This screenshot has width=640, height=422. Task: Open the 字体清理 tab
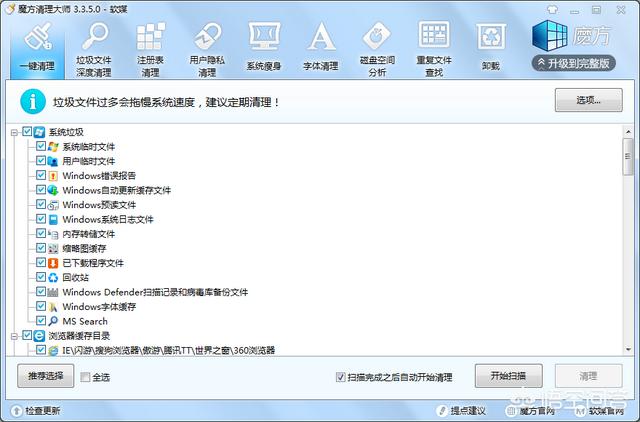(x=321, y=48)
